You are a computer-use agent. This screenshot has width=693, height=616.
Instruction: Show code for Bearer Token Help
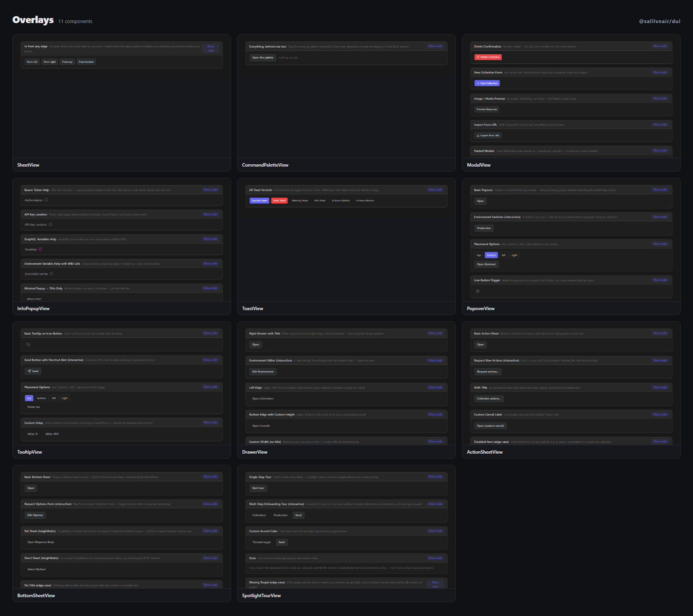[211, 190]
